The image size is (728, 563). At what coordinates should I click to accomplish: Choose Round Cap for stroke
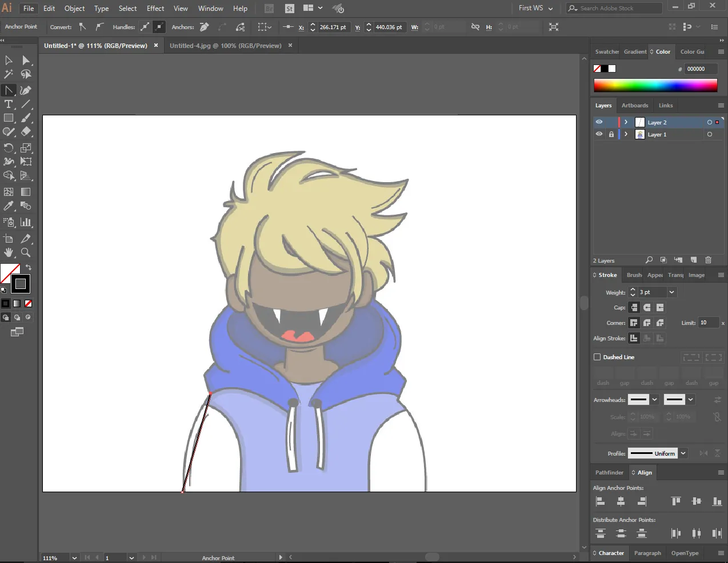647,307
